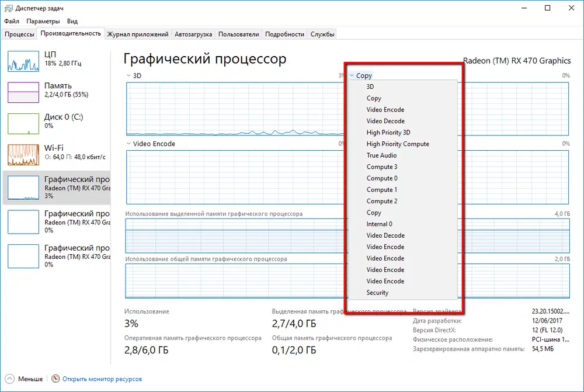Select the Память graph thumbnail
Viewport: 584px width, 392px height.
pyautogui.click(x=23, y=92)
